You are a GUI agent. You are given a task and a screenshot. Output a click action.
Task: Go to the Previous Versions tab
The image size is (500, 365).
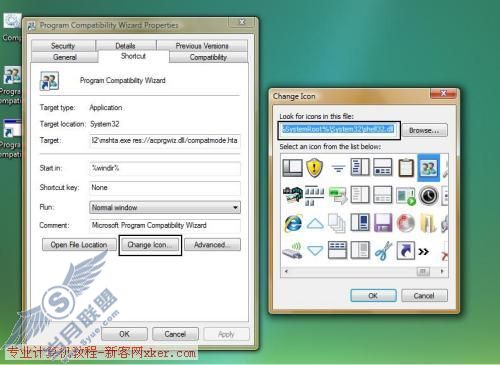(x=202, y=46)
